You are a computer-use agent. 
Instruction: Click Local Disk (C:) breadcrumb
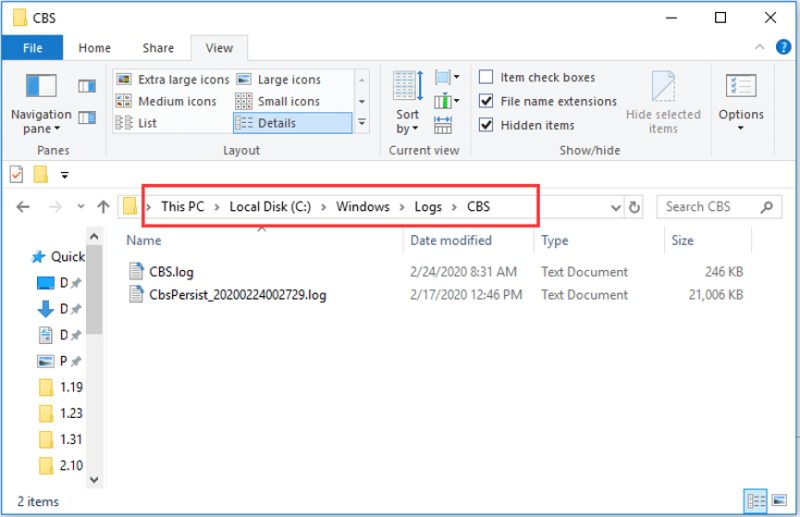tap(270, 207)
